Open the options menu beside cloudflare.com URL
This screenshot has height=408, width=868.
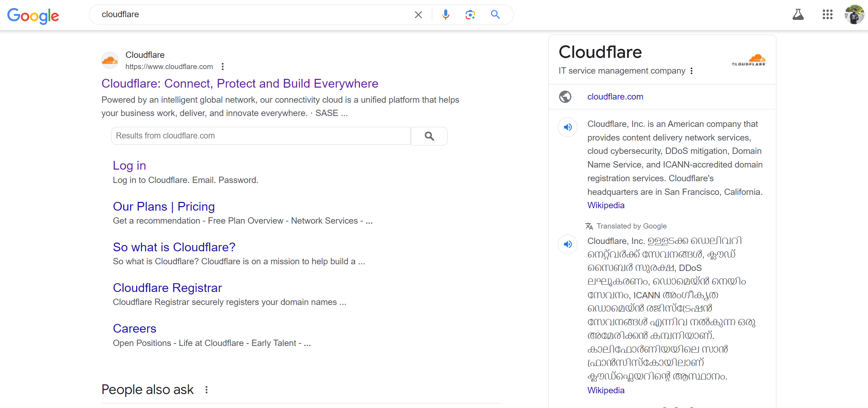(x=223, y=67)
